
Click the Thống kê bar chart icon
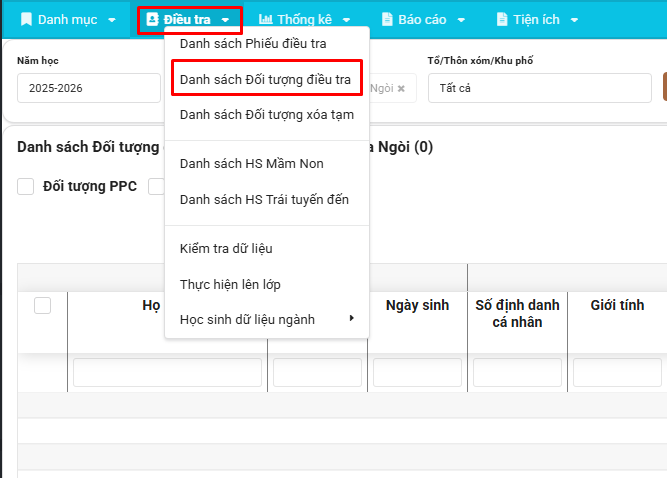[265, 19]
